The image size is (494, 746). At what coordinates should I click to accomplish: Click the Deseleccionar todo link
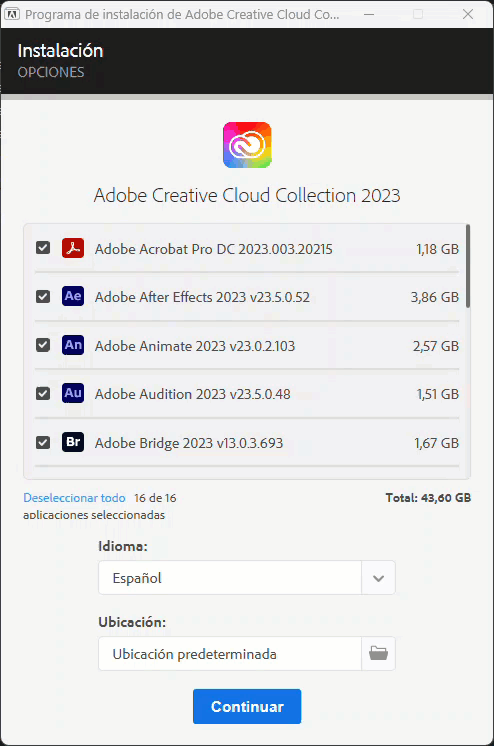[74, 498]
